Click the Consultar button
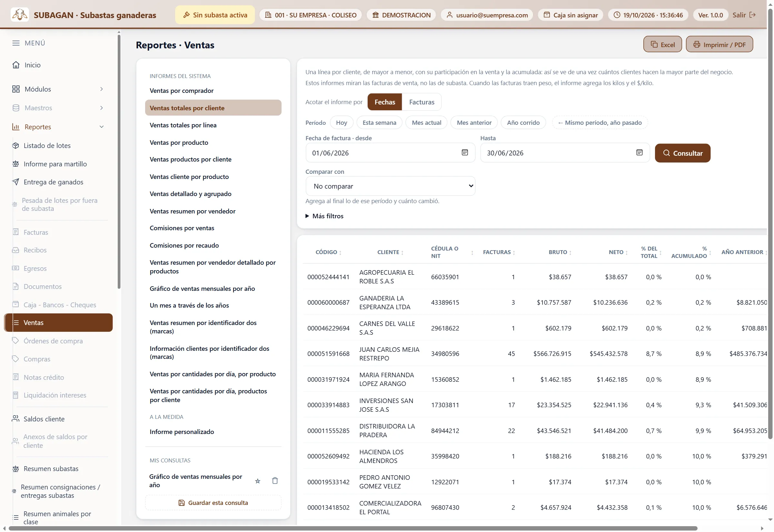Screen dimensions: 774x532 [682, 153]
